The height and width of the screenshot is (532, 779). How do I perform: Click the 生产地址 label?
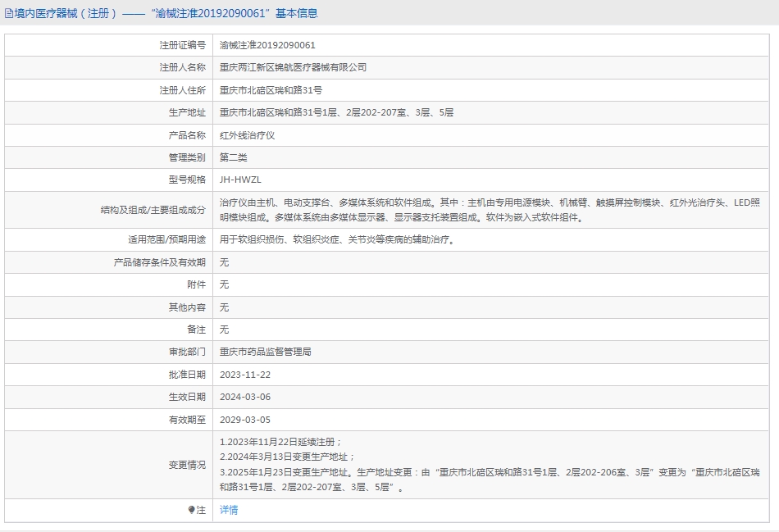[187, 113]
